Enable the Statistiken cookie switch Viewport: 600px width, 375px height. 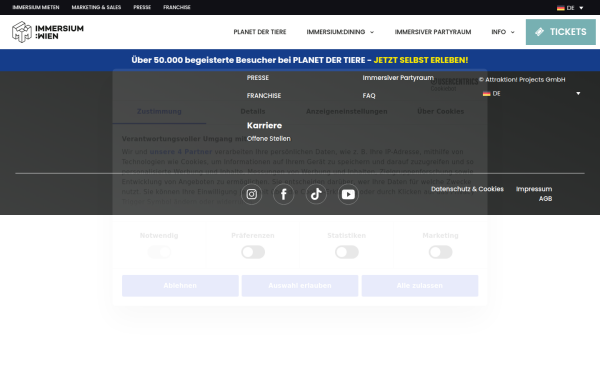pos(347,252)
